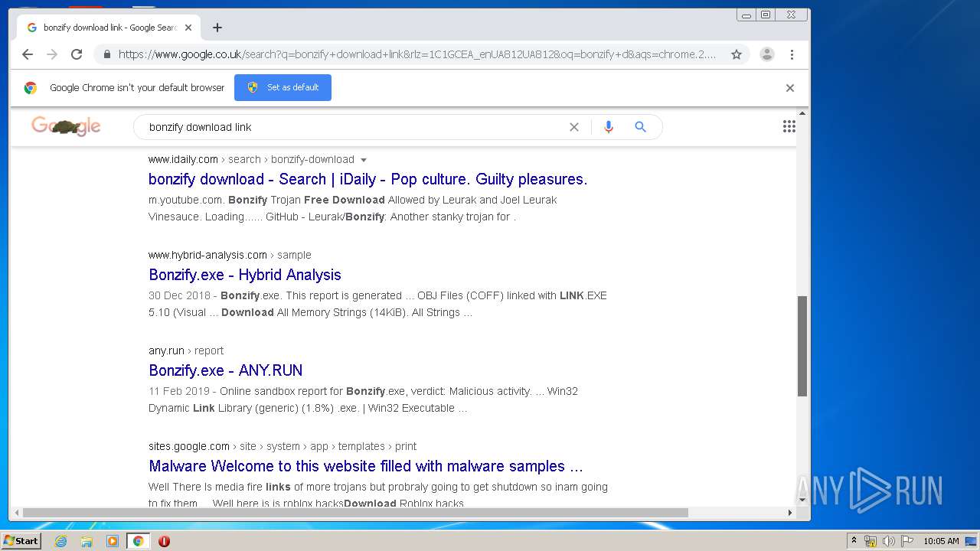The image size is (980, 551).
Task: Set Chrome as the default browser
Action: pyautogui.click(x=283, y=87)
